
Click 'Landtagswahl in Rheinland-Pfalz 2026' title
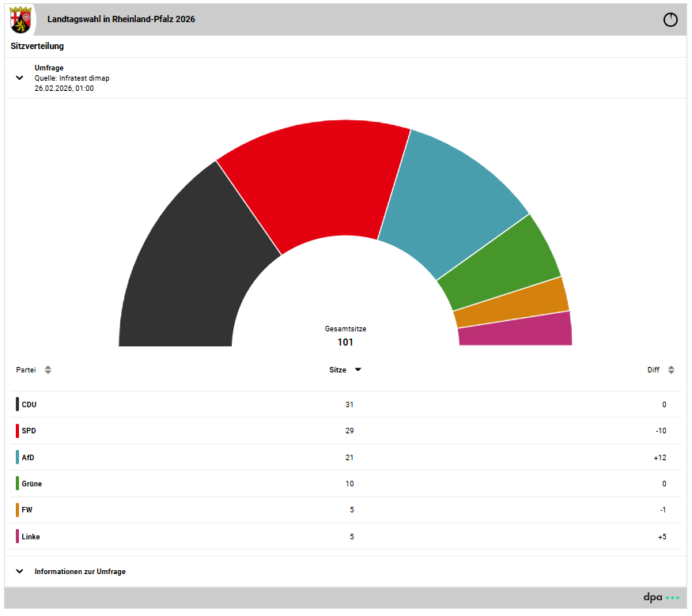[121, 19]
